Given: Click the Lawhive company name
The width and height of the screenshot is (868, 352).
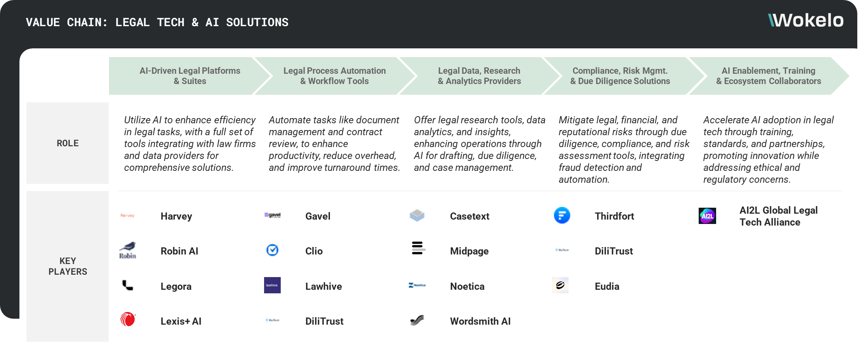Looking at the screenshot, I should (x=324, y=286).
